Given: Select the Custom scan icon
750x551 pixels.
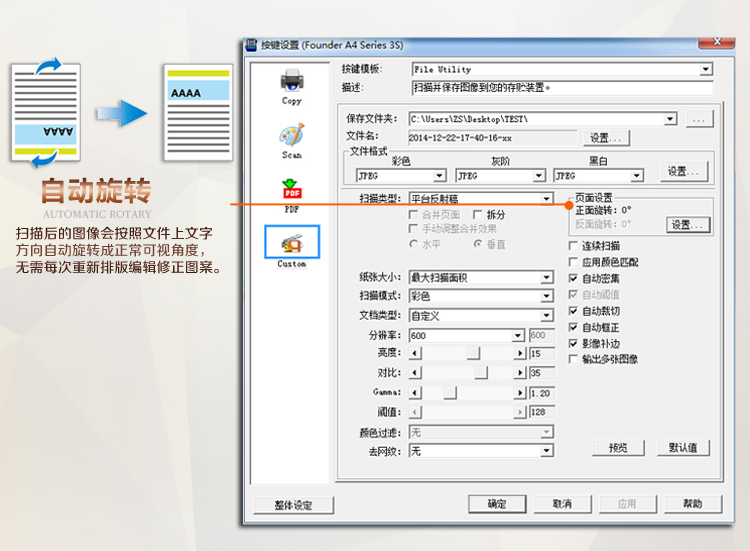Looking at the screenshot, I should [291, 244].
